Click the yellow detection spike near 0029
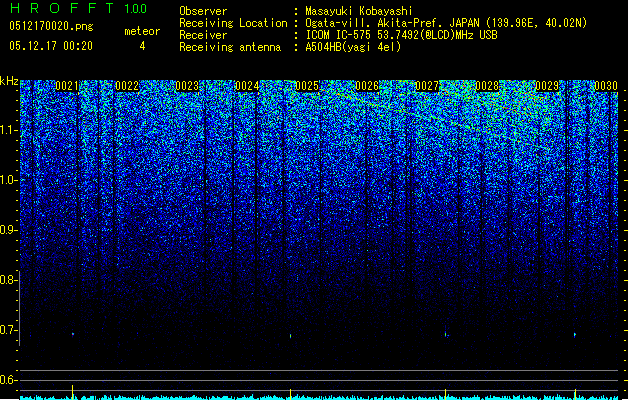 coord(575,393)
